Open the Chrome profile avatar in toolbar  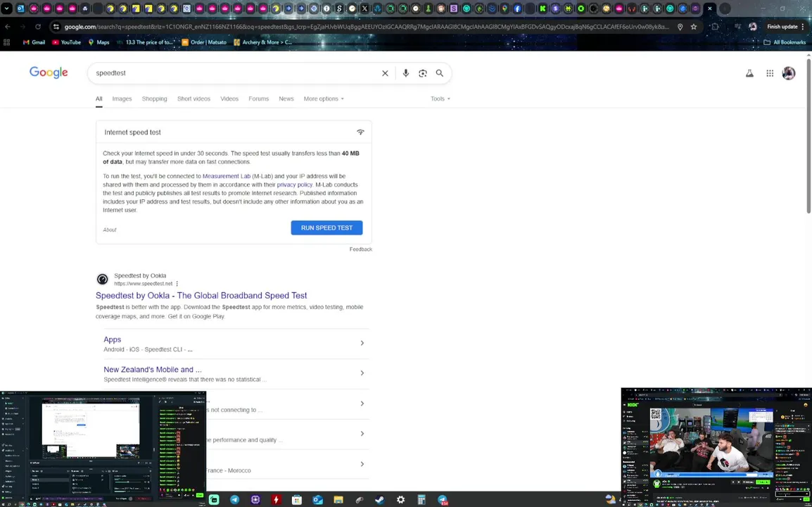point(753,27)
